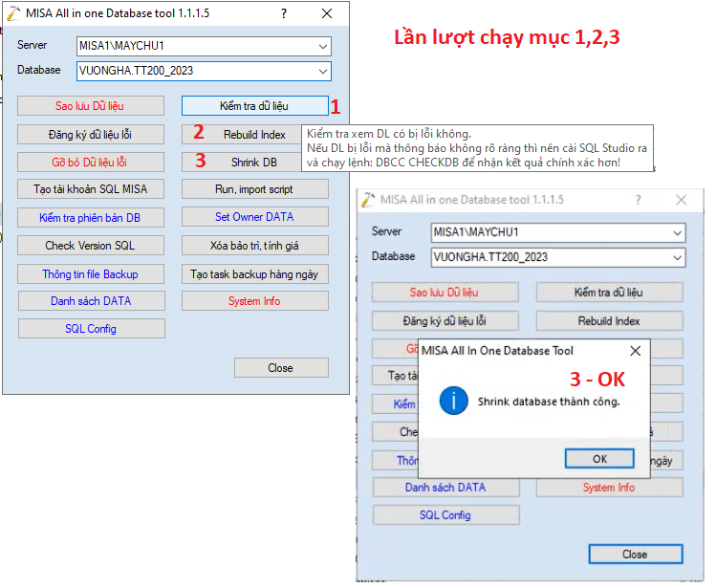Open the Server dropdown in the lower-right window

coord(677,232)
